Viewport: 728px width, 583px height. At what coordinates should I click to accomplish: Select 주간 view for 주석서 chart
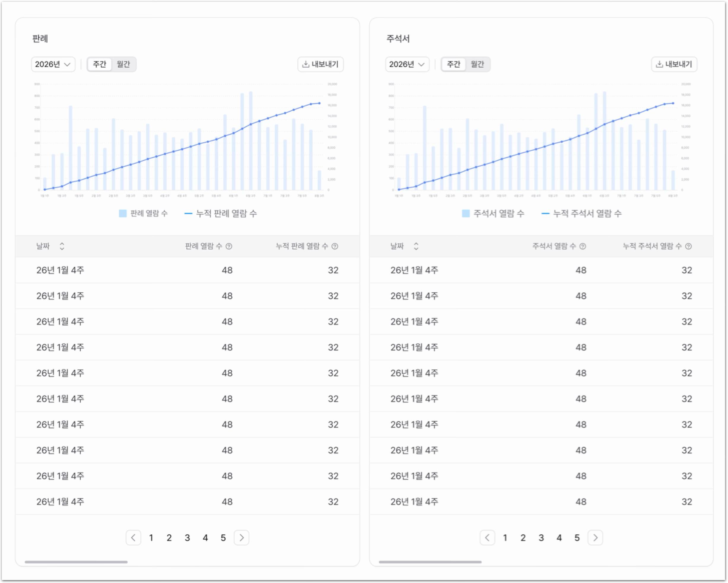click(453, 64)
